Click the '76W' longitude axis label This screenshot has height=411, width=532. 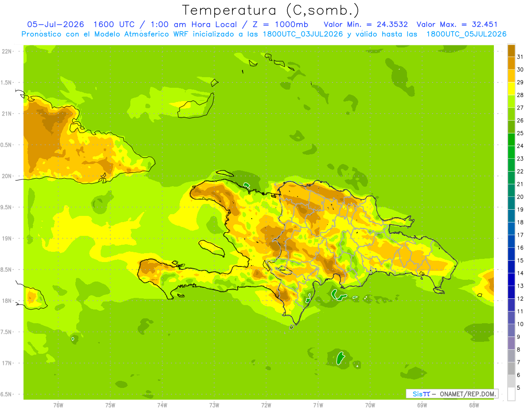[x=58, y=405]
